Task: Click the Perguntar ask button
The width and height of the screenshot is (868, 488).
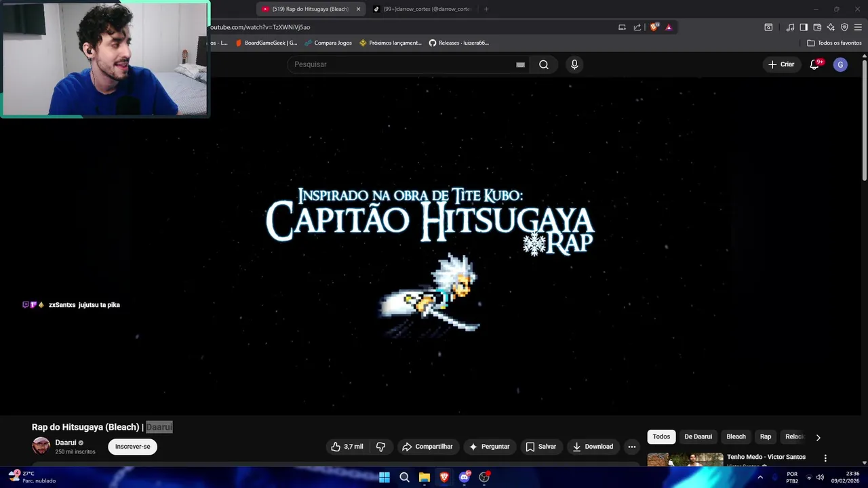Action: (489, 447)
